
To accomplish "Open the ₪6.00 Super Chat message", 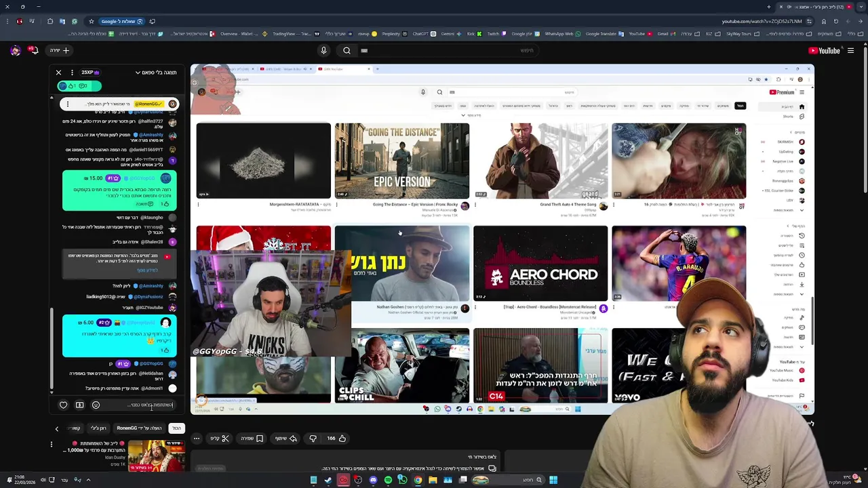I will coord(119,336).
